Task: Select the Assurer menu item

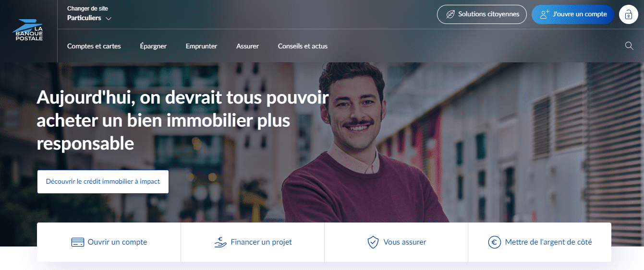Action: 247,46
